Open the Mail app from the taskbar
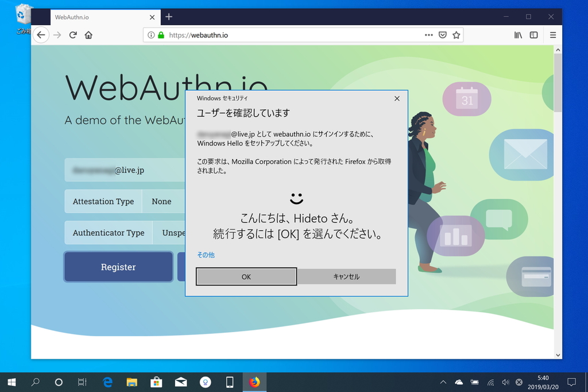588x392 pixels. pyautogui.click(x=181, y=382)
